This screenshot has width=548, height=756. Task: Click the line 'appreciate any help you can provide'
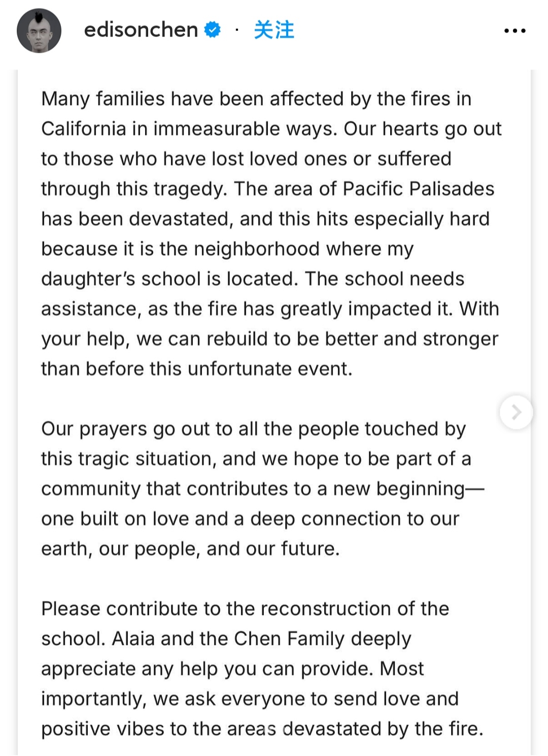point(207,669)
